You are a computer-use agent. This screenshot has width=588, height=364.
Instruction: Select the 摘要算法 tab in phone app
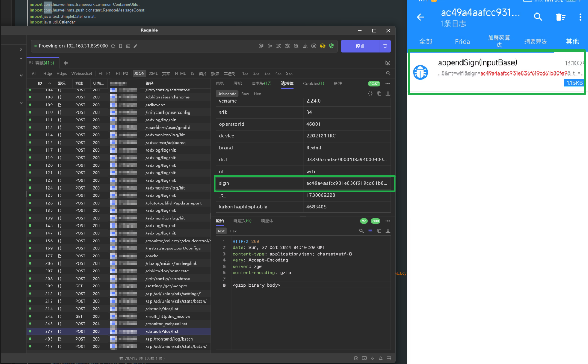[535, 41]
